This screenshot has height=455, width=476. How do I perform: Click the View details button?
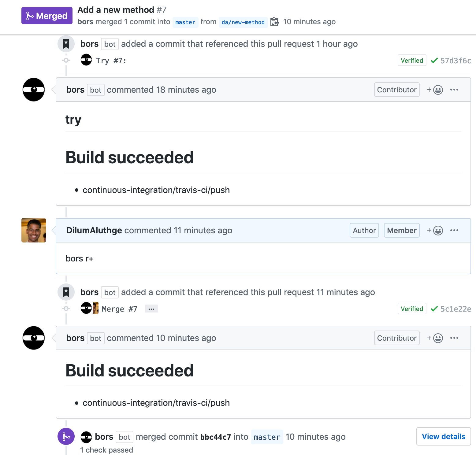tap(443, 436)
